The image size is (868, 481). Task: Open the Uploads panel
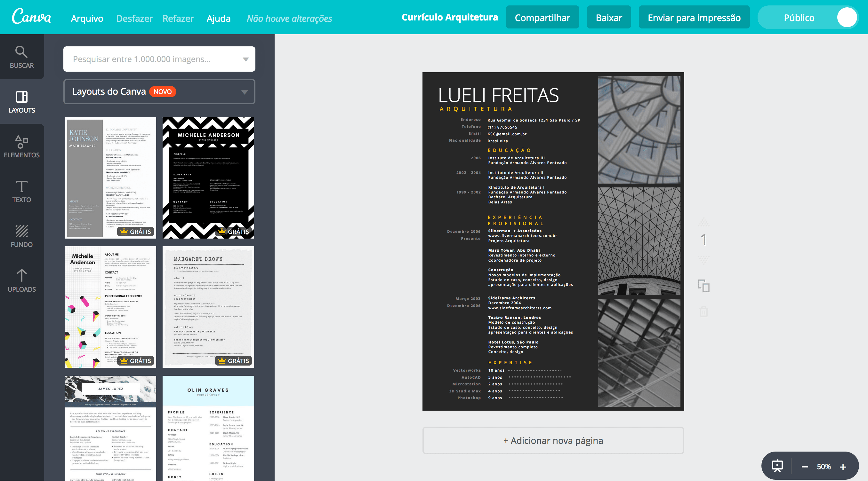(x=21, y=281)
